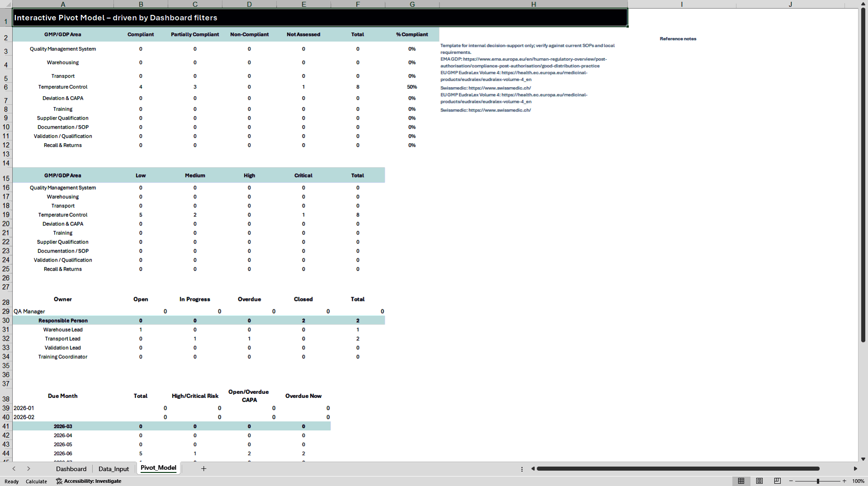Select row 30 header
The image size is (868, 486).
click(6, 321)
